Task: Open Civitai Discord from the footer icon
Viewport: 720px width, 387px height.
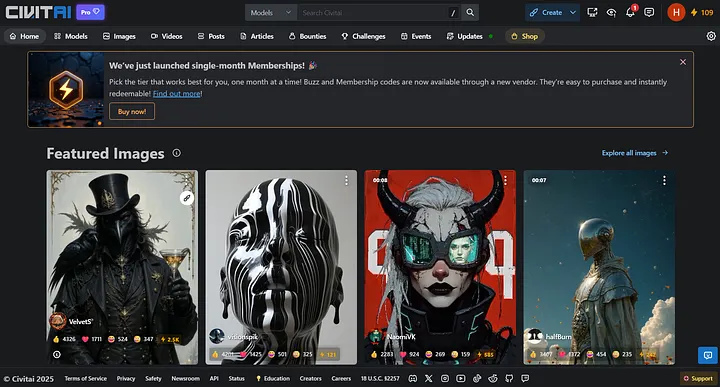Action: (x=413, y=378)
